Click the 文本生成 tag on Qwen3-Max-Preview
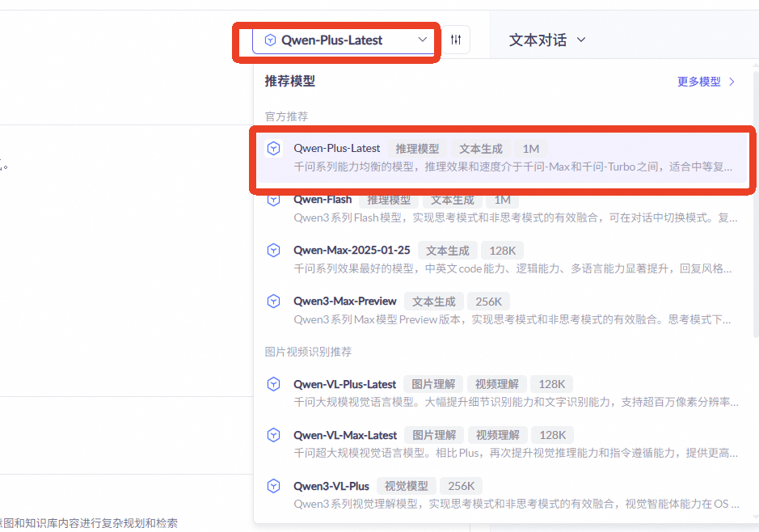 (x=434, y=302)
